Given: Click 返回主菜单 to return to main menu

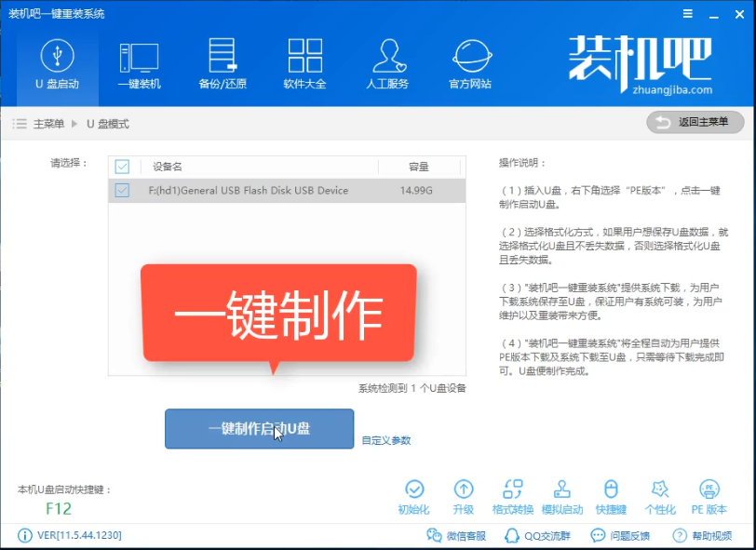Looking at the screenshot, I should tap(694, 122).
